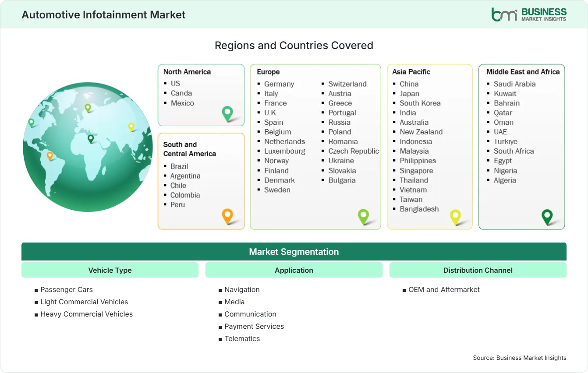
Task: Click the Europe heading
Action: coord(268,72)
